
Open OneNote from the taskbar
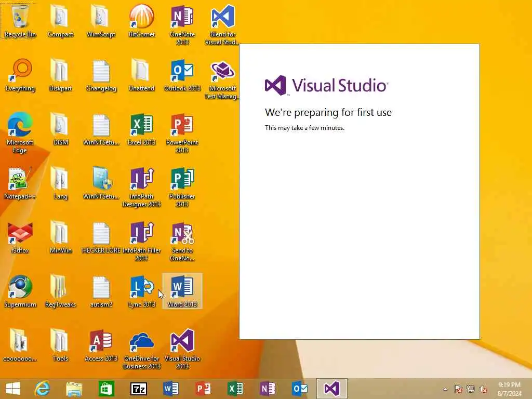268,389
